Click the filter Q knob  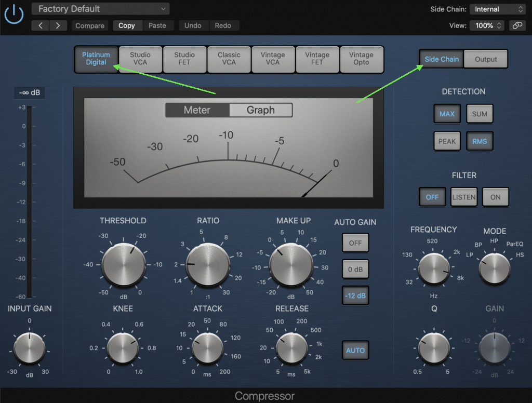tap(434, 348)
